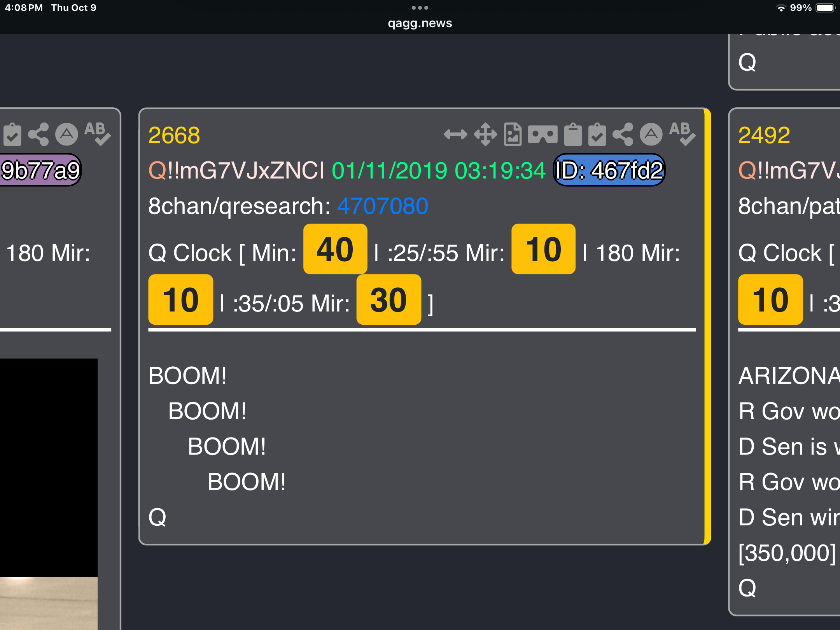Open the 4707080 post link
The image size is (840, 630).
pyautogui.click(x=382, y=206)
